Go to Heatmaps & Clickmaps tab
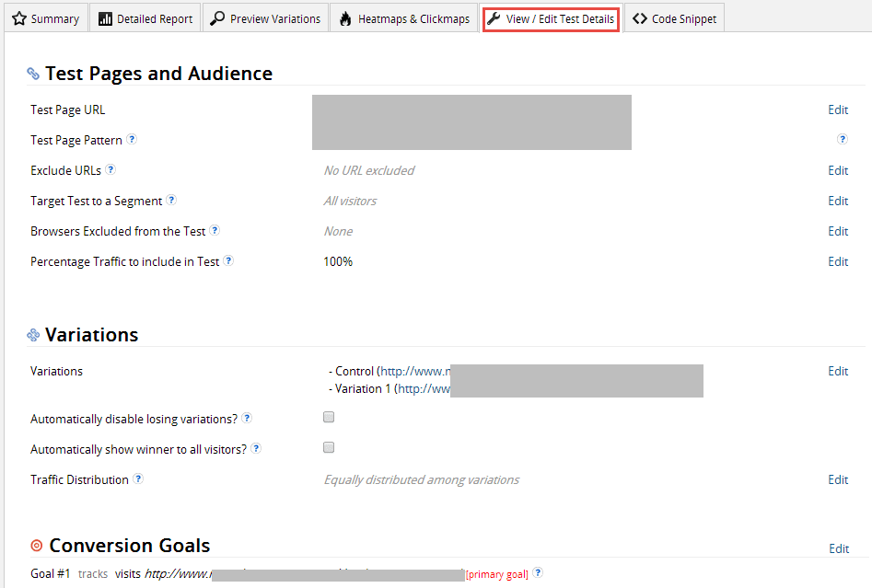 403,18
